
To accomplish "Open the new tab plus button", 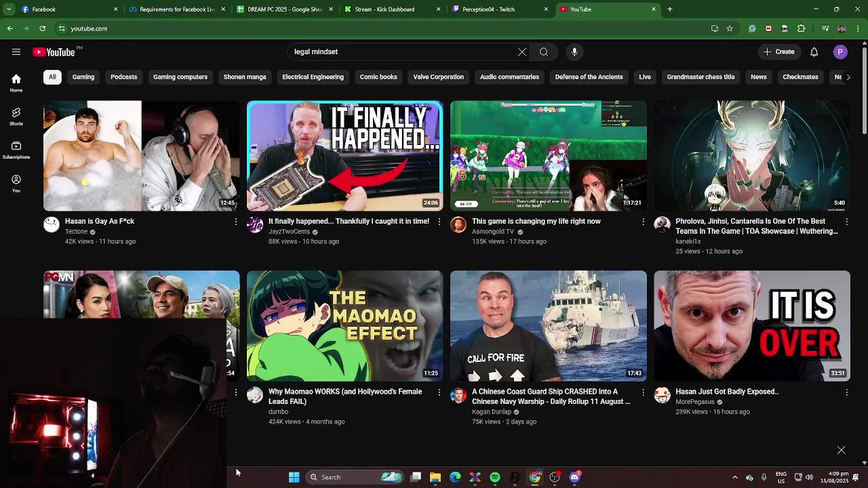I will pyautogui.click(x=669, y=9).
